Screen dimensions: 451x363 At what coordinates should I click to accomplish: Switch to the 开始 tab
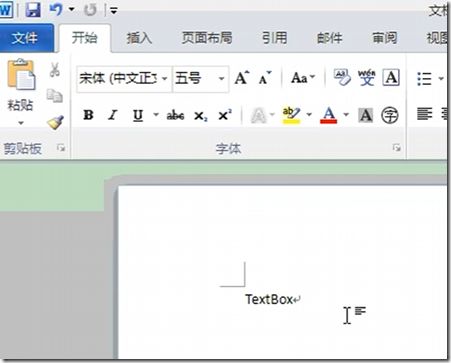85,38
